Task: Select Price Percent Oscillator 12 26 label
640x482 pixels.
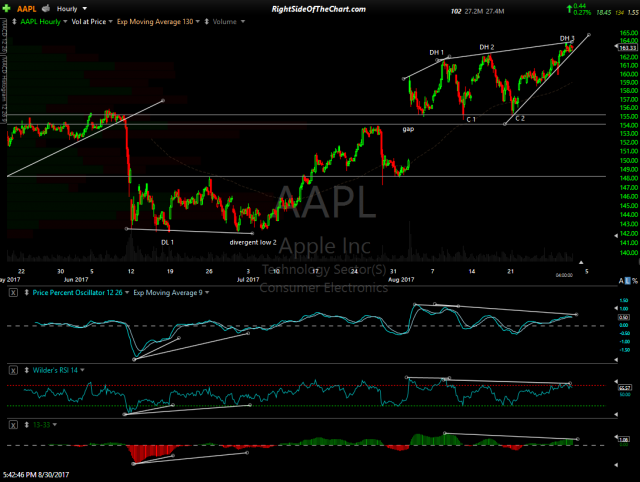Action: point(78,293)
